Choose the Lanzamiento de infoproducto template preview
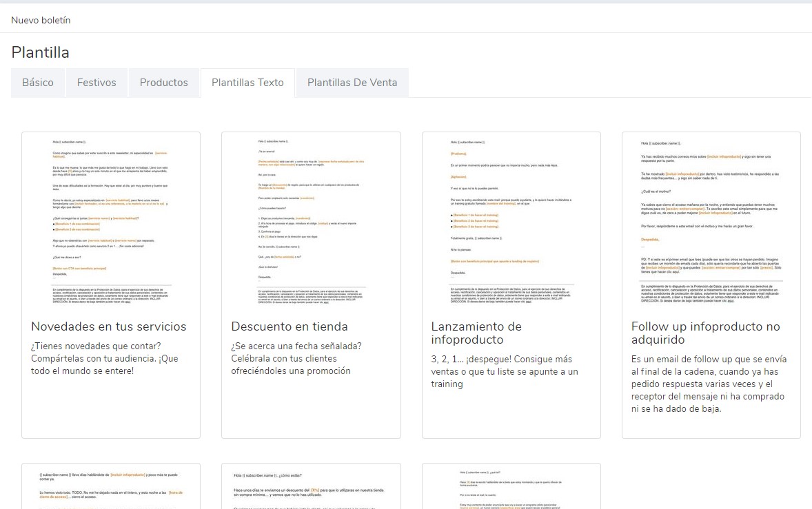Viewport: 812px width, 509px height. pos(511,221)
